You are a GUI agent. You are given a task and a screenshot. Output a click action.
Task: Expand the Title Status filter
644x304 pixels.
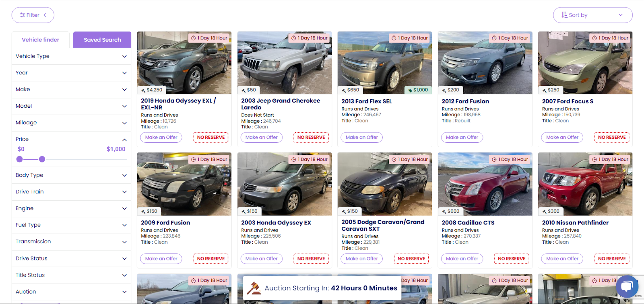click(124, 275)
